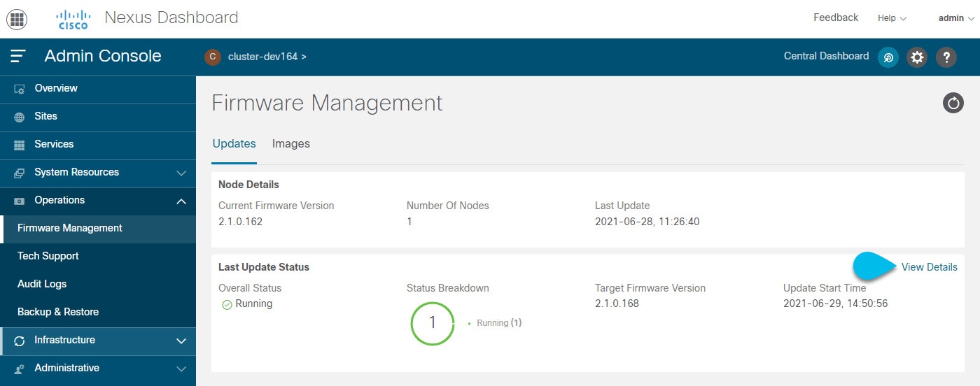Viewport: 980px width, 386px height.
Task: Open Tech Support in sidebar
Action: (98, 257)
